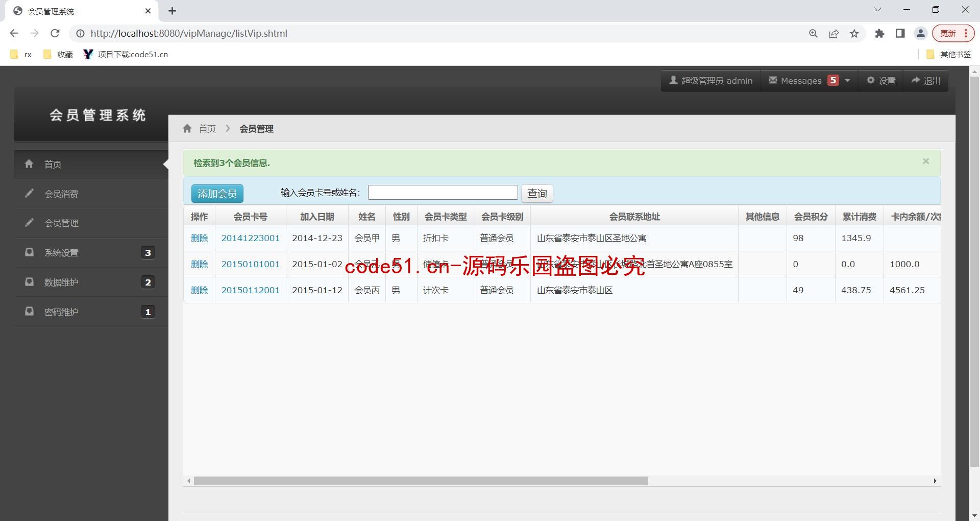Focus the 会员卡号或姓名 search field
980x521 pixels.
click(443, 193)
